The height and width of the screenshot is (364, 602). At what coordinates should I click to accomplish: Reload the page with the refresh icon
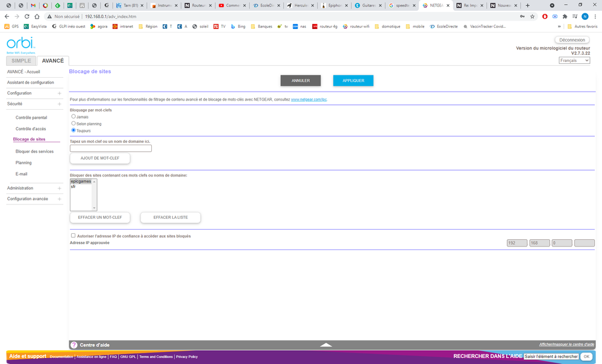click(x=27, y=16)
